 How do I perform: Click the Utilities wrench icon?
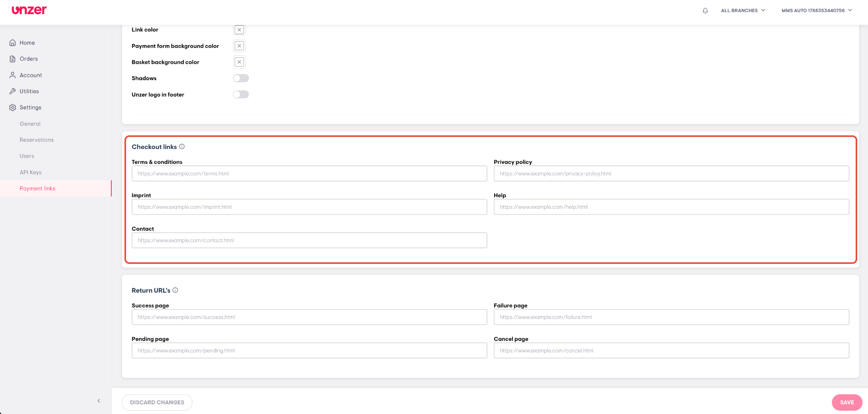coord(13,91)
